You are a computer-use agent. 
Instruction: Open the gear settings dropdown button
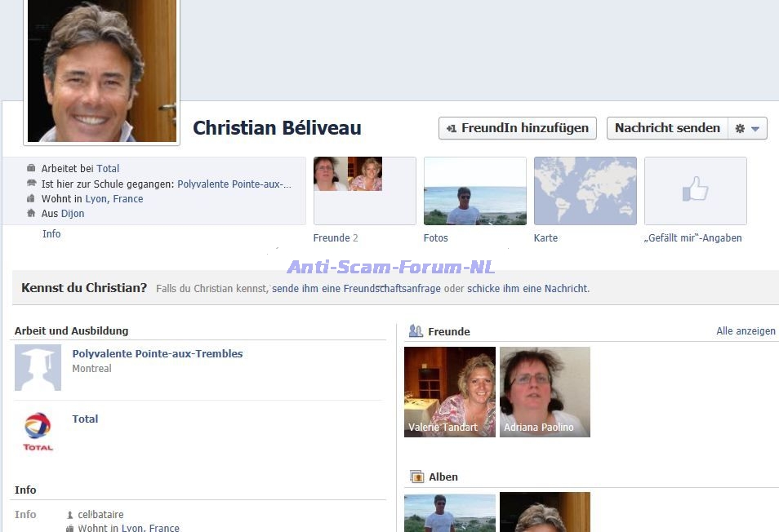click(747, 128)
